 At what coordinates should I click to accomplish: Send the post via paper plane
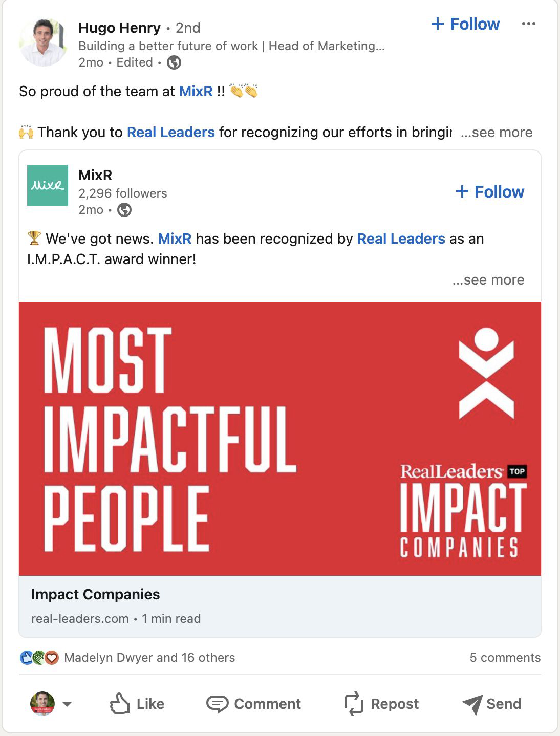pos(491,704)
